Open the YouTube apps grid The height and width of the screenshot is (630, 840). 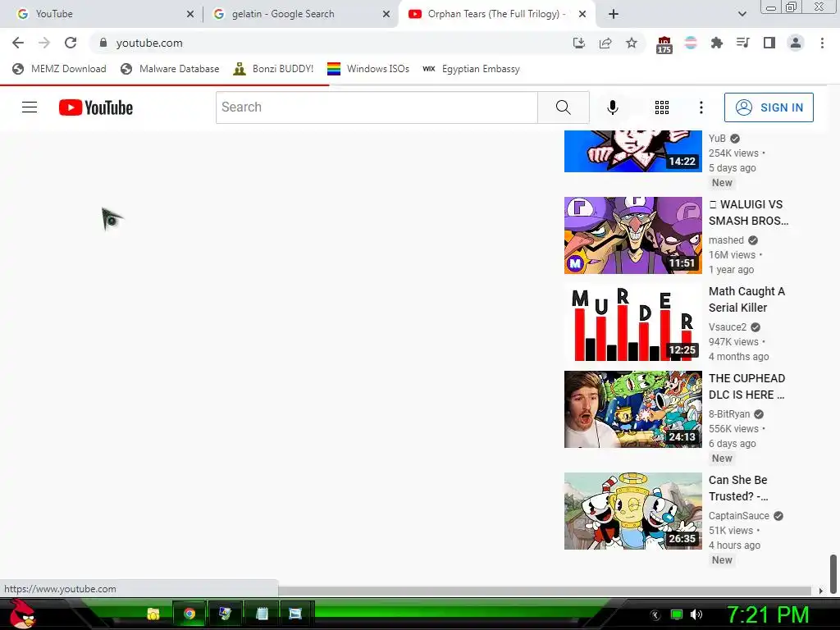click(662, 107)
